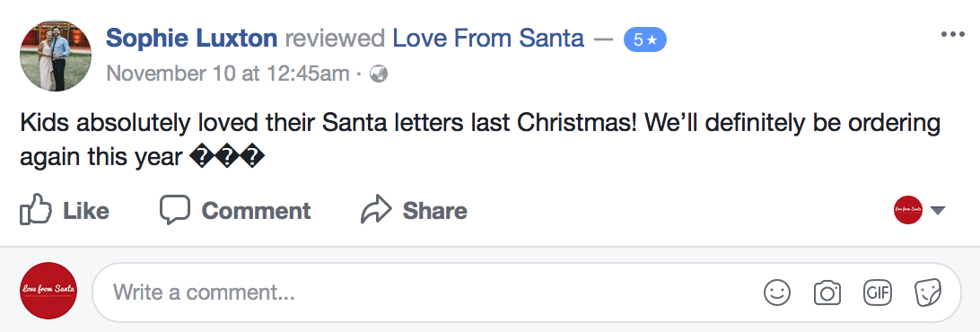Click the unrendered emoji symbols after 'this year'
The image size is (980, 332).
[x=227, y=158]
